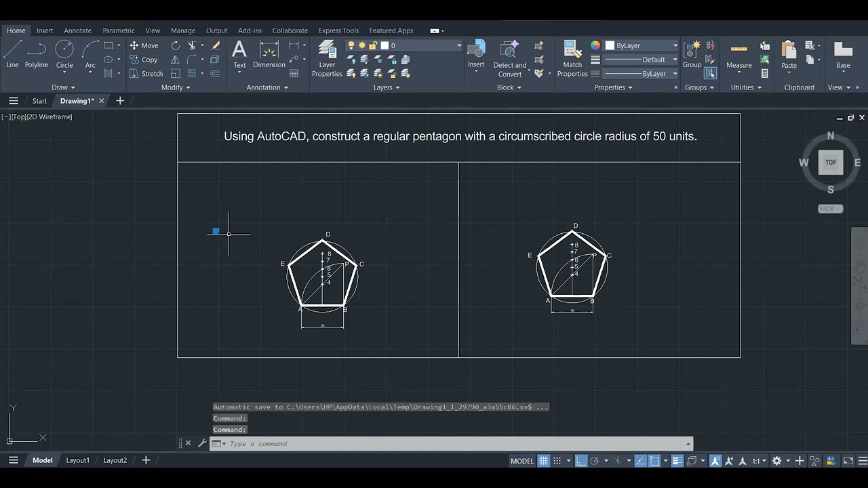The height and width of the screenshot is (488, 868).
Task: Toggle the drawing grid display
Action: 543,461
